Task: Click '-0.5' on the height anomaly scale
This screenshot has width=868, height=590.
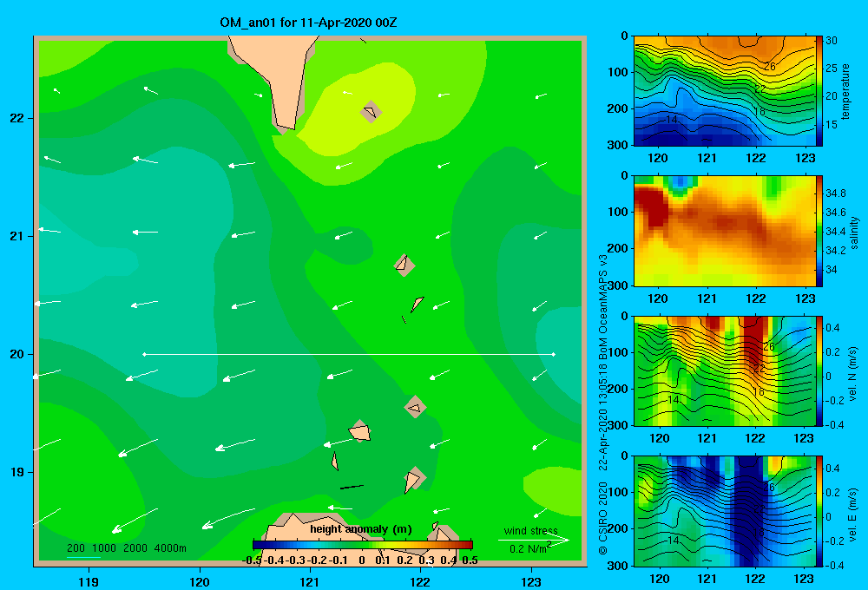Action: (x=252, y=560)
